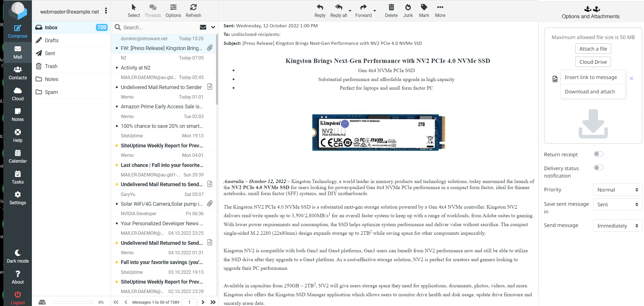Screen dimensions: 644x306
Task: Click attachment file icon beside Insert link
Action: (555, 79)
